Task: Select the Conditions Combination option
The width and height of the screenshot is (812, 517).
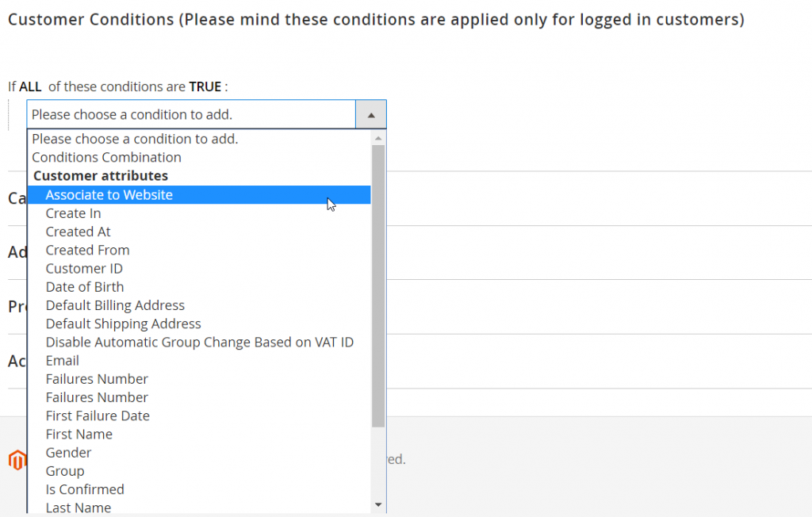Action: point(106,157)
